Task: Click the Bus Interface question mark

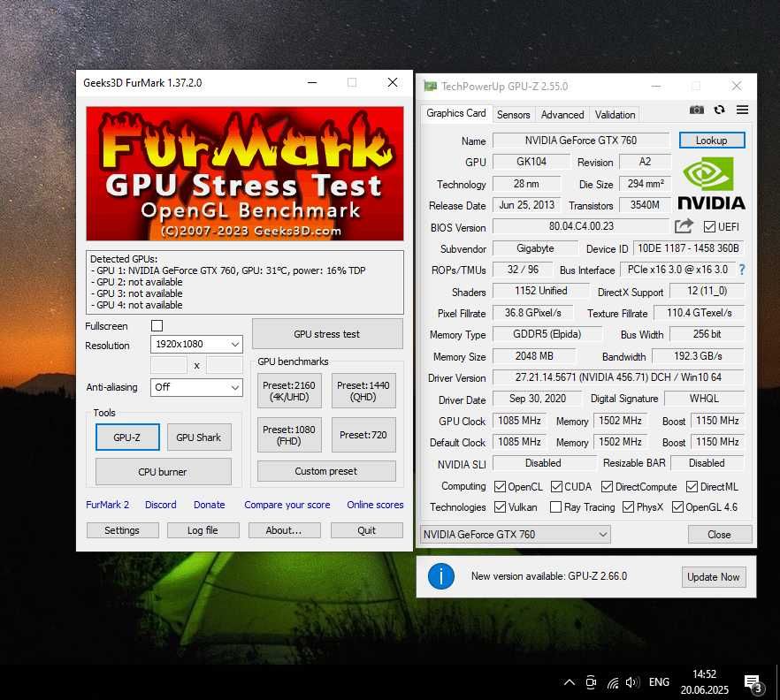Action: tap(742, 270)
